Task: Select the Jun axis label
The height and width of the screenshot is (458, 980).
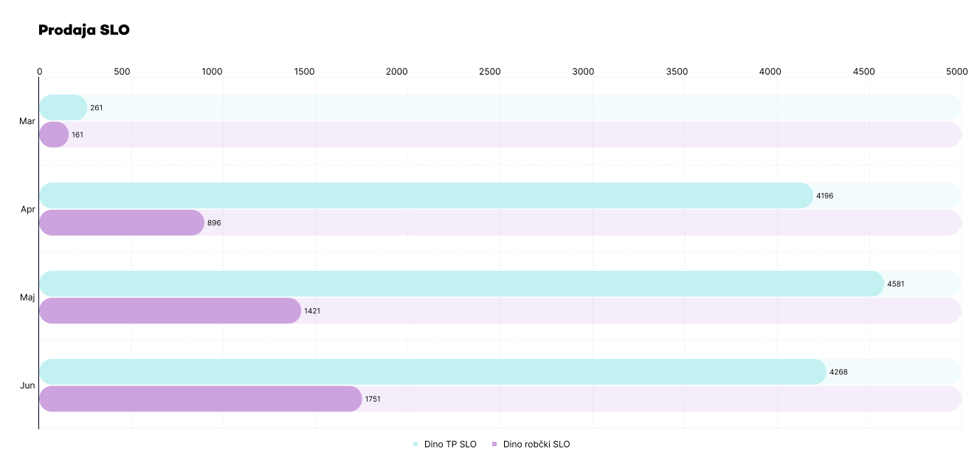Action: (x=28, y=386)
